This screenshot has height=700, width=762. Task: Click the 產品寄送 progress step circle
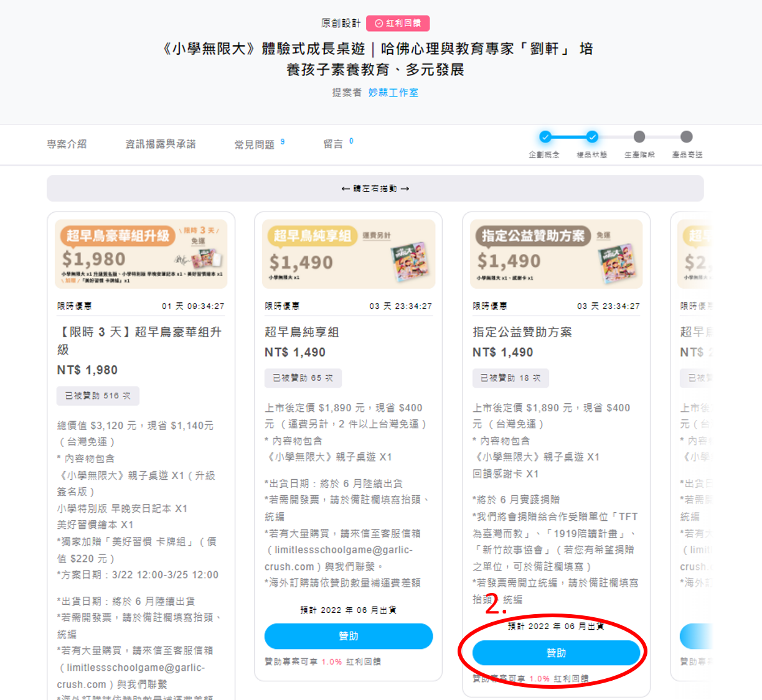pos(687,137)
